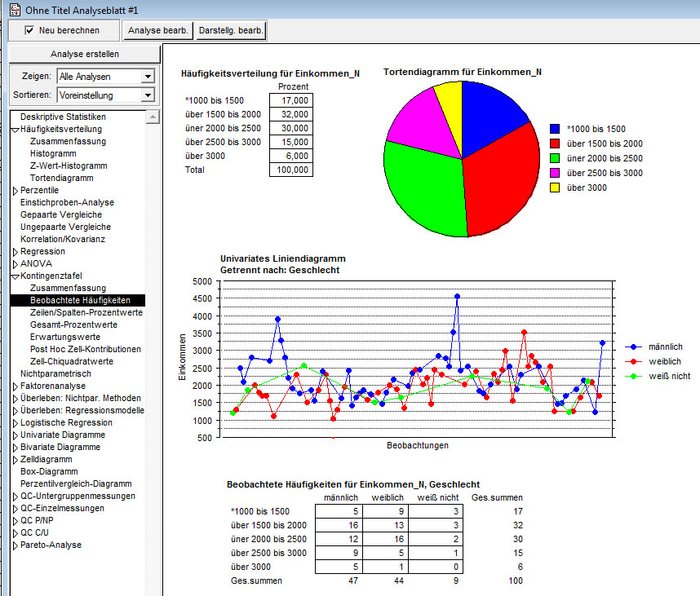This screenshot has height=596, width=700.
Task: Click red legend swatch for über 1500 bis 2000
Action: (x=555, y=143)
